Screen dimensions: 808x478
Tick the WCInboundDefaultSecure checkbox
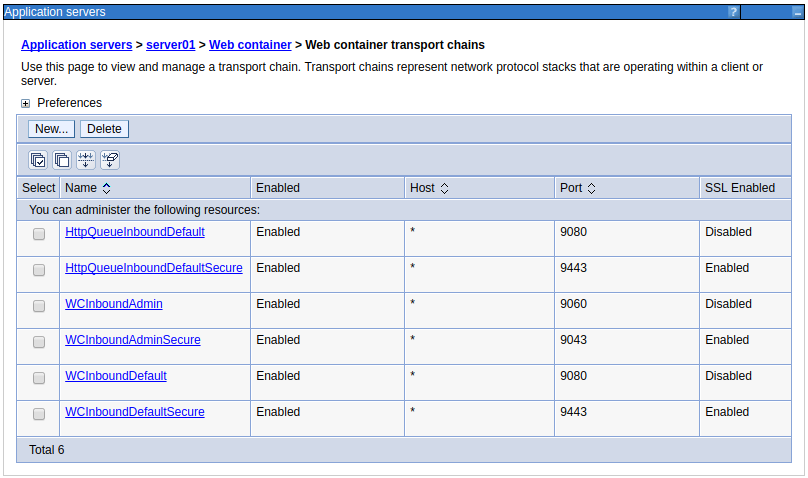coord(39,414)
